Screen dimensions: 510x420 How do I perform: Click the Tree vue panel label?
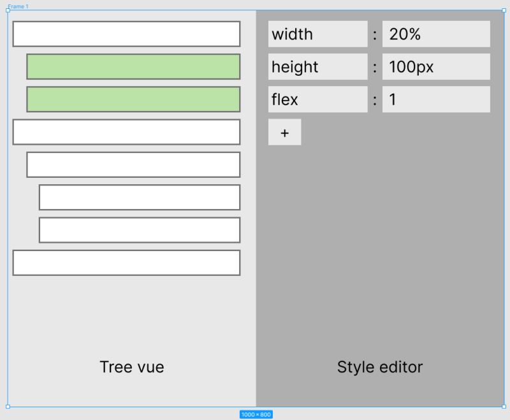pyautogui.click(x=131, y=367)
